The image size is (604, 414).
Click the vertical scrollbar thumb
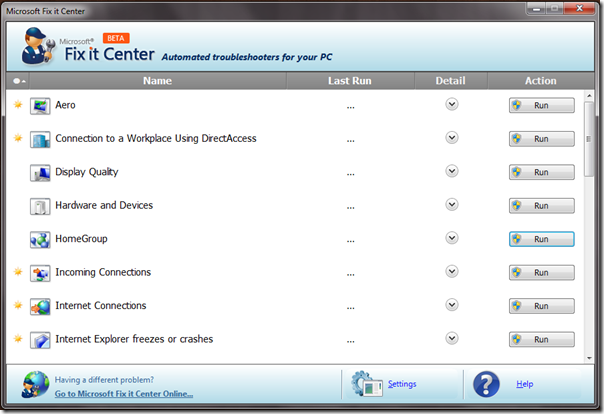point(589,139)
